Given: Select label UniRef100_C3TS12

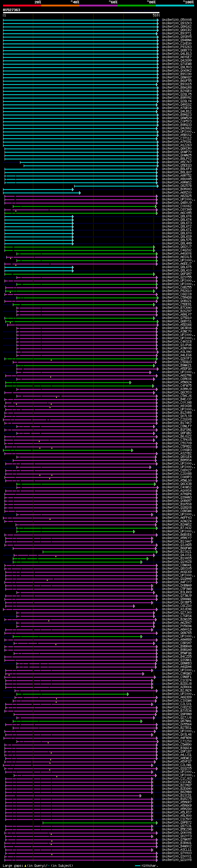Looking at the screenshot, I should (177, 139).
